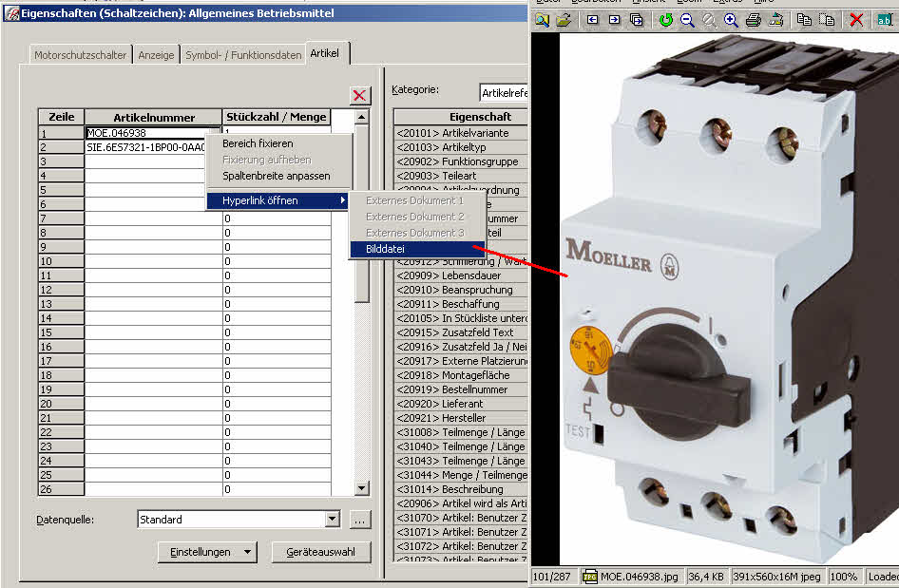Open the Kategorie dropdown field
Screen dimensions: 899x588
click(504, 93)
